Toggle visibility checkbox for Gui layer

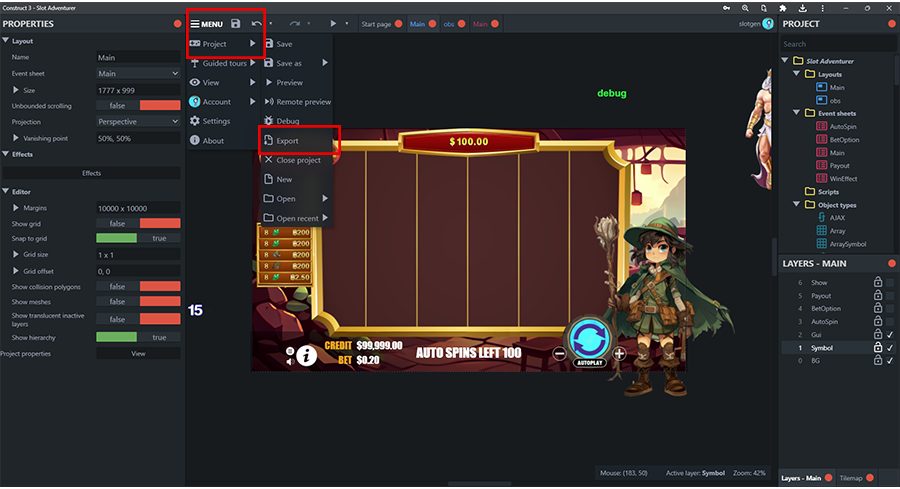click(x=890, y=335)
